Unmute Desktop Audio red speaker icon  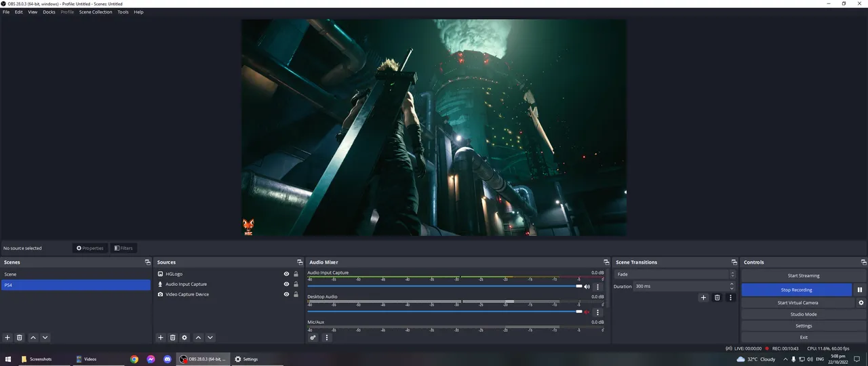point(587,312)
